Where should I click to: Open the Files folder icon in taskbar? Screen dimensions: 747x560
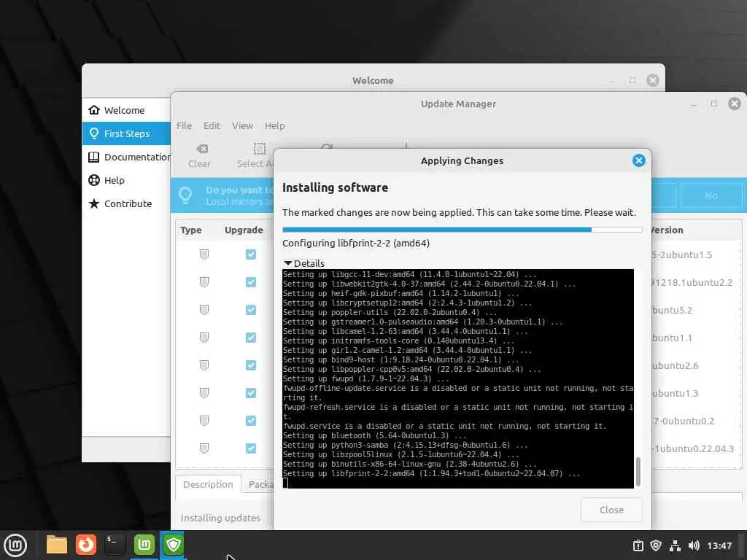coord(57,545)
